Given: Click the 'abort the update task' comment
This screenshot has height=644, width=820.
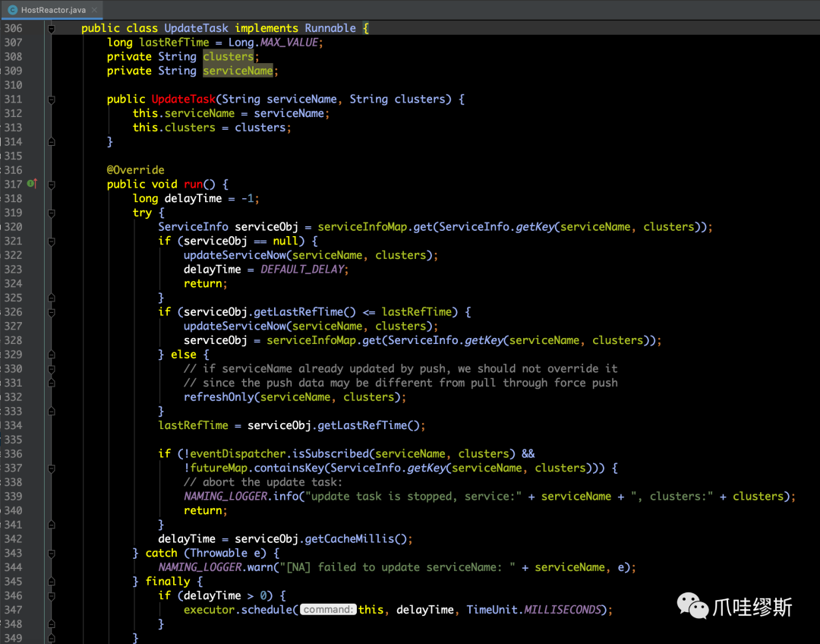Looking at the screenshot, I should point(263,481).
